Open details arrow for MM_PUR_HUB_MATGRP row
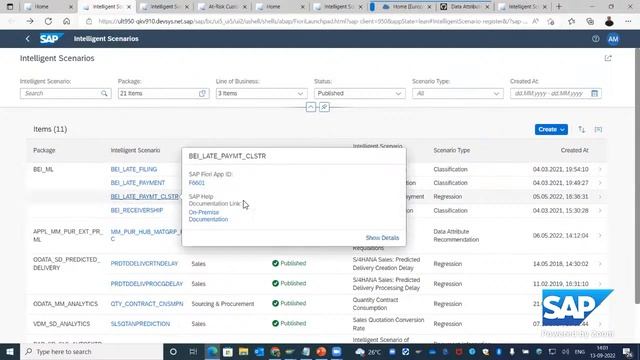 point(600,236)
